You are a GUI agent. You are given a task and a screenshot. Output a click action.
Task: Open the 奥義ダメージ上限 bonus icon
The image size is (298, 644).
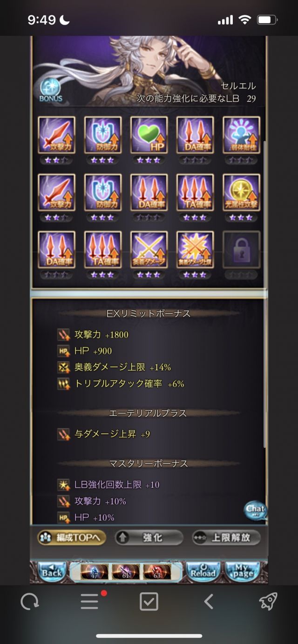point(195,250)
